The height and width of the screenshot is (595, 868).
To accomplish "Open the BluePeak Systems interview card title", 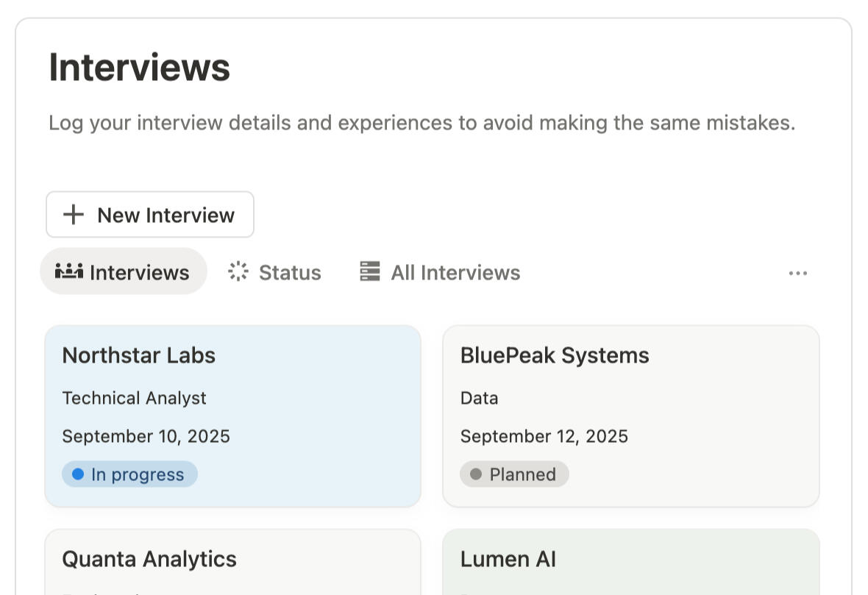I will [554, 355].
